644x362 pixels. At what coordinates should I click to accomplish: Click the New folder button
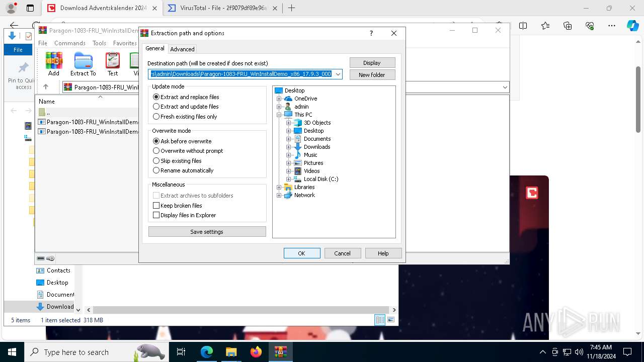(372, 75)
